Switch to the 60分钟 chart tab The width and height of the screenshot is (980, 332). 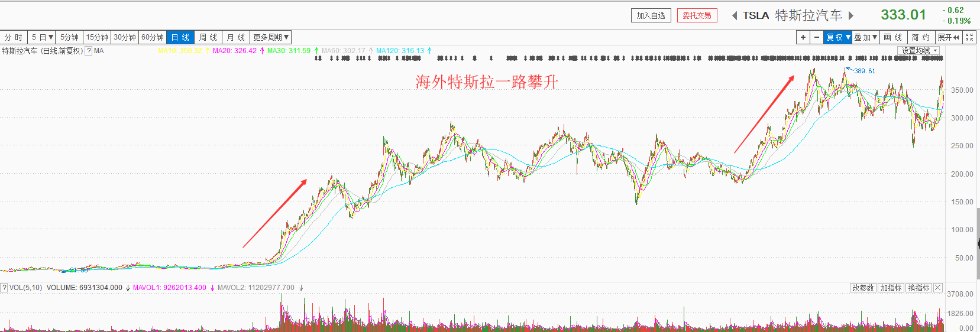click(153, 37)
